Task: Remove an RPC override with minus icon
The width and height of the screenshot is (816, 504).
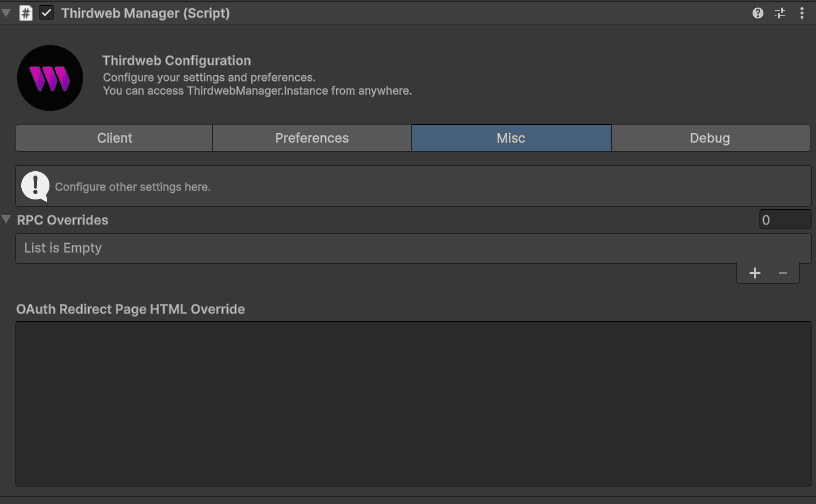Action: click(x=783, y=273)
